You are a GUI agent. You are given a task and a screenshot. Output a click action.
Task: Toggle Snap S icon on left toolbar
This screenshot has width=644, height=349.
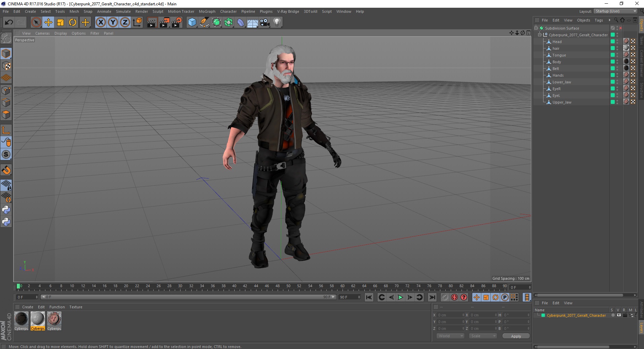(x=6, y=155)
